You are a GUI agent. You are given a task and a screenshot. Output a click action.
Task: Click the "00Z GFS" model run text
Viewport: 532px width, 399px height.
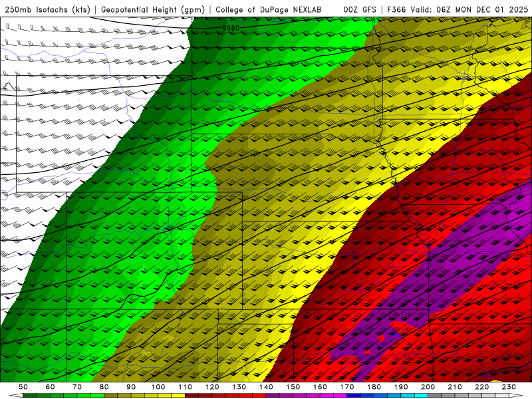click(360, 10)
